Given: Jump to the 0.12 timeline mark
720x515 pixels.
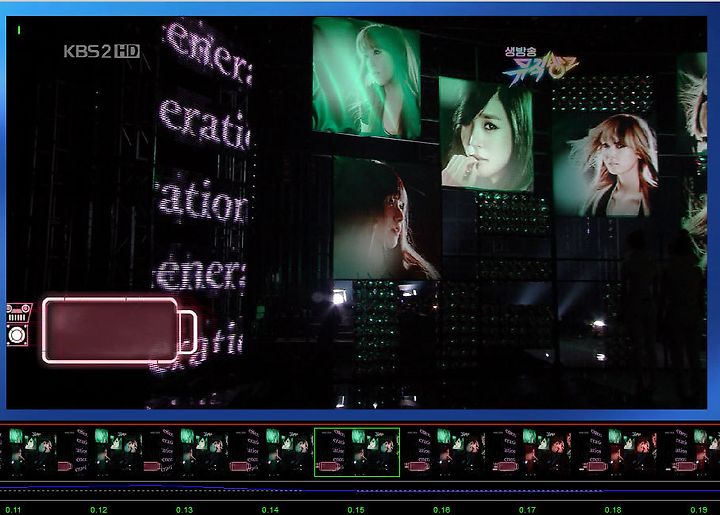Looking at the screenshot, I should [x=99, y=509].
